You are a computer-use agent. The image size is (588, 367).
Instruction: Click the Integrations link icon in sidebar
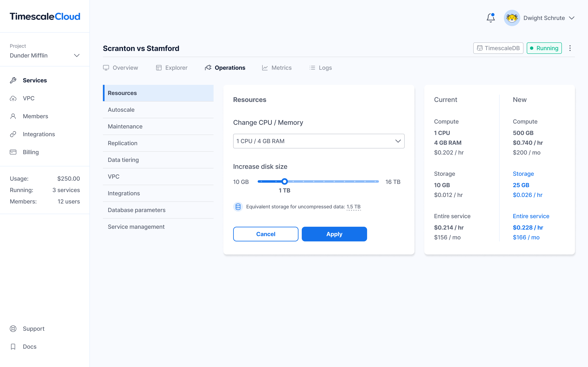[13, 134]
